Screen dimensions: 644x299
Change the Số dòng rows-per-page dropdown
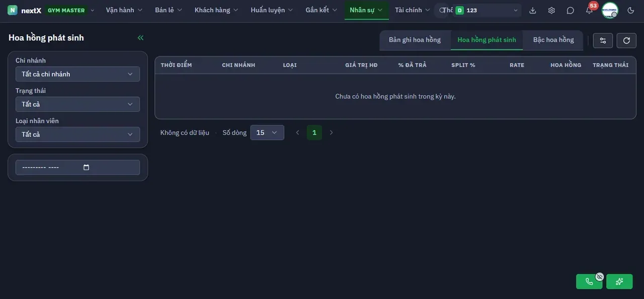click(267, 132)
